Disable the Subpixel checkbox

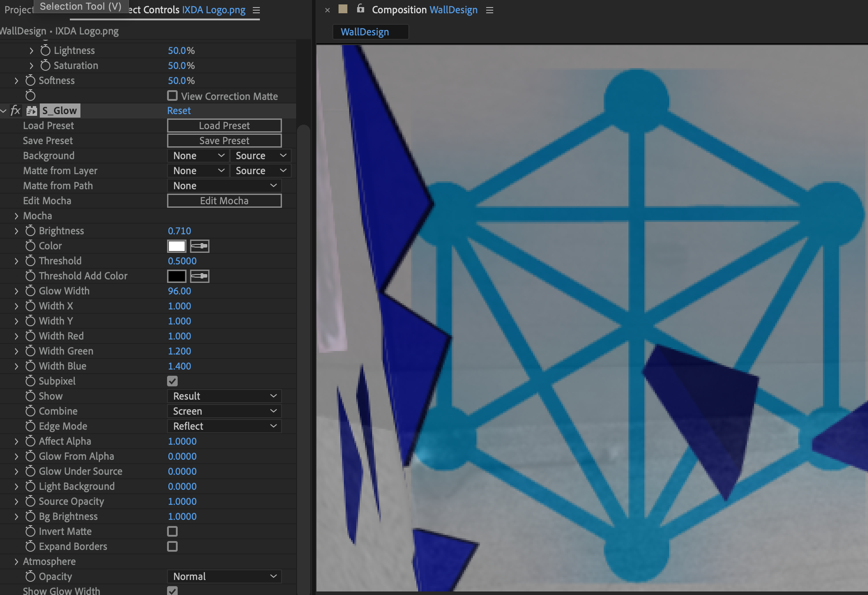pos(172,381)
